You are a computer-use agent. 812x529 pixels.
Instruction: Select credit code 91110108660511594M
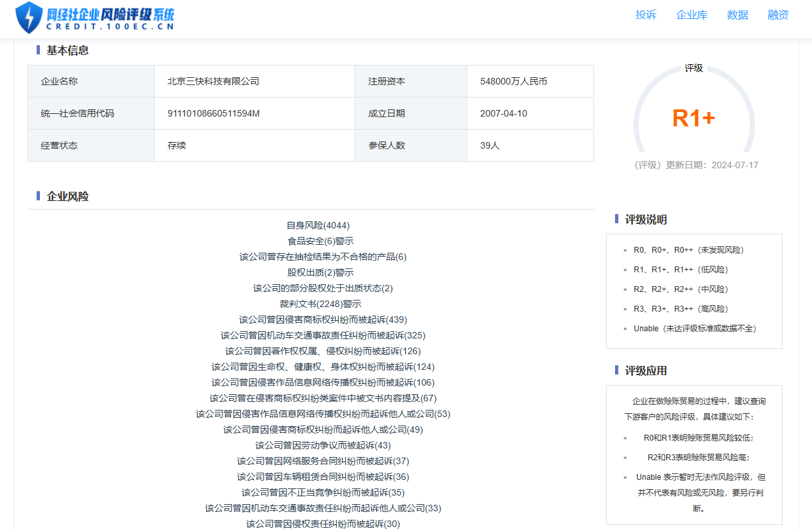click(x=213, y=113)
